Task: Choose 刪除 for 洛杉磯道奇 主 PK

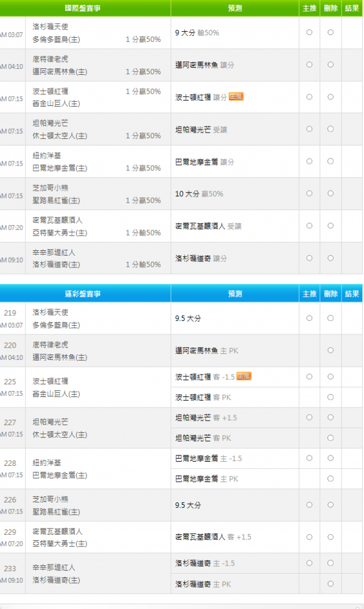Action: 331,584
